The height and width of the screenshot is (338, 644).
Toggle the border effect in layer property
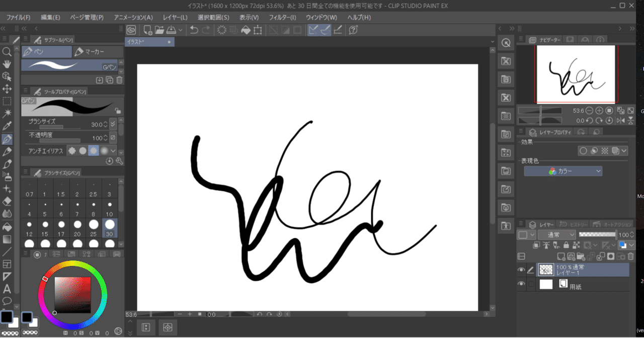[x=583, y=151]
